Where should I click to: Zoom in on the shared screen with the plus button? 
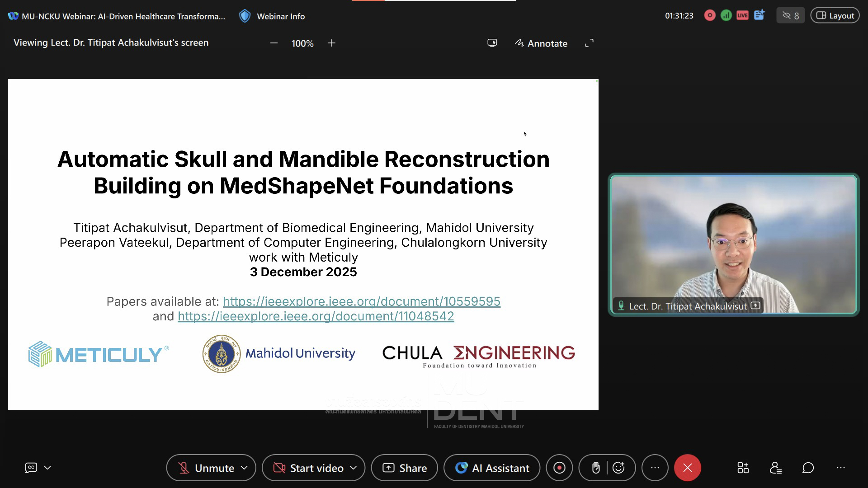pyautogui.click(x=331, y=43)
